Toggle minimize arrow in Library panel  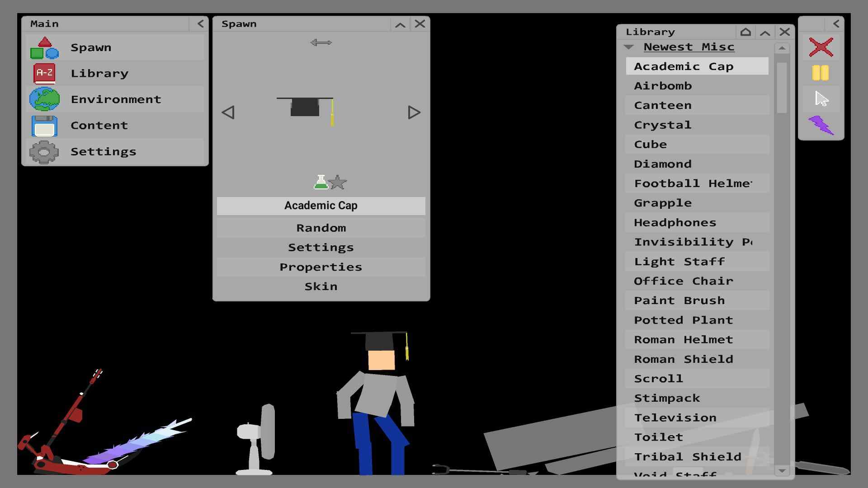[765, 31]
